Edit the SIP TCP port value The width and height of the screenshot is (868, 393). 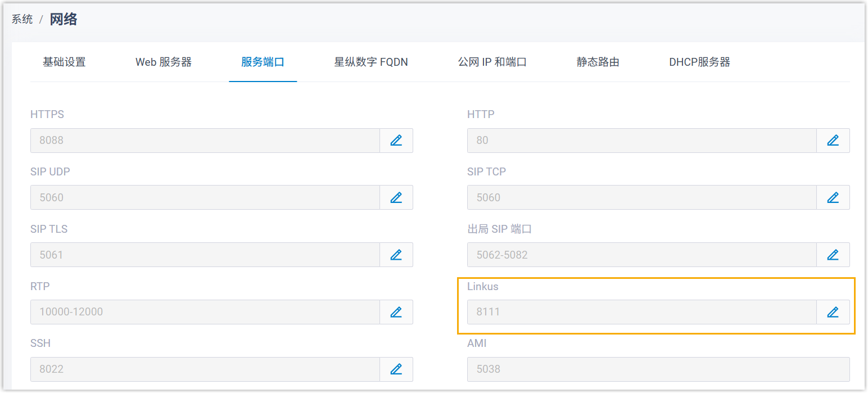[833, 198]
